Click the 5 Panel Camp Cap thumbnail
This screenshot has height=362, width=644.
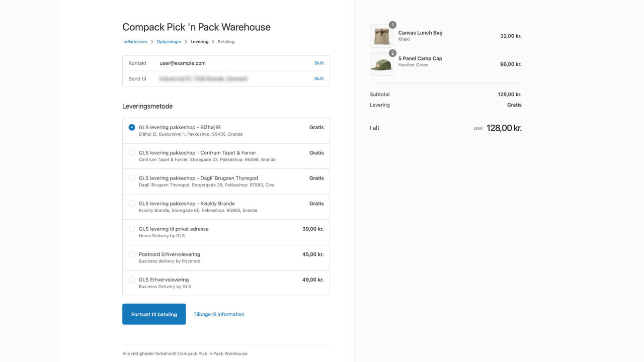(x=381, y=64)
